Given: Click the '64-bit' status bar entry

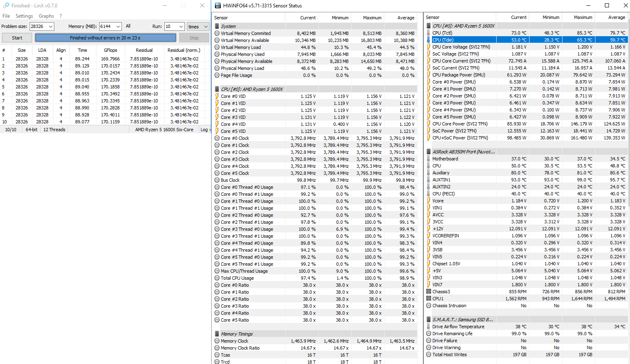Looking at the screenshot, I should point(31,130).
